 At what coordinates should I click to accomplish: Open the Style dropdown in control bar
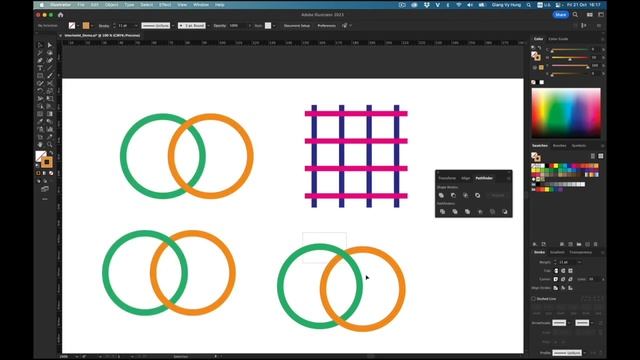point(274,26)
